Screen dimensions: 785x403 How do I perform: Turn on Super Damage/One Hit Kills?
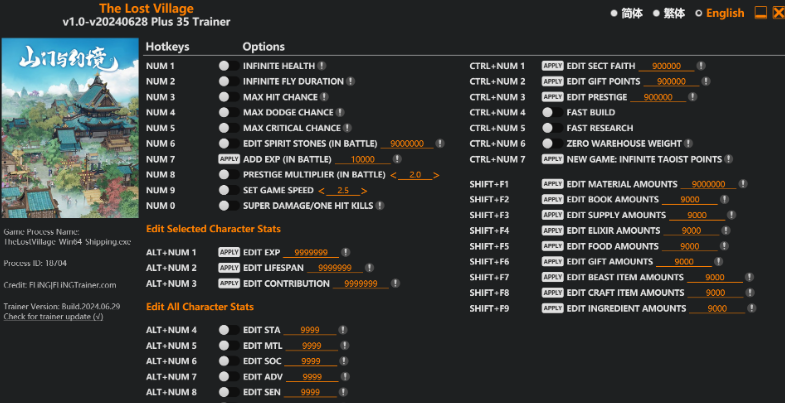(x=224, y=205)
